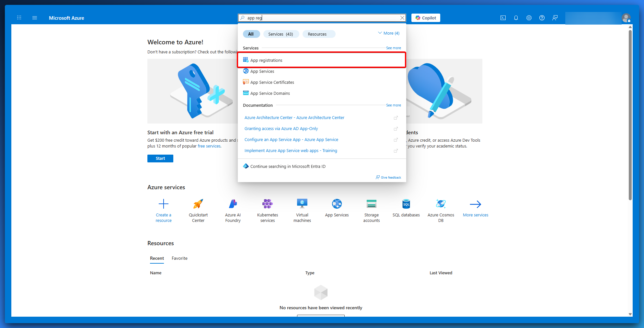Screen dimensions: 644x328
Task: Click the Copilot button
Action: pyautogui.click(x=426, y=18)
